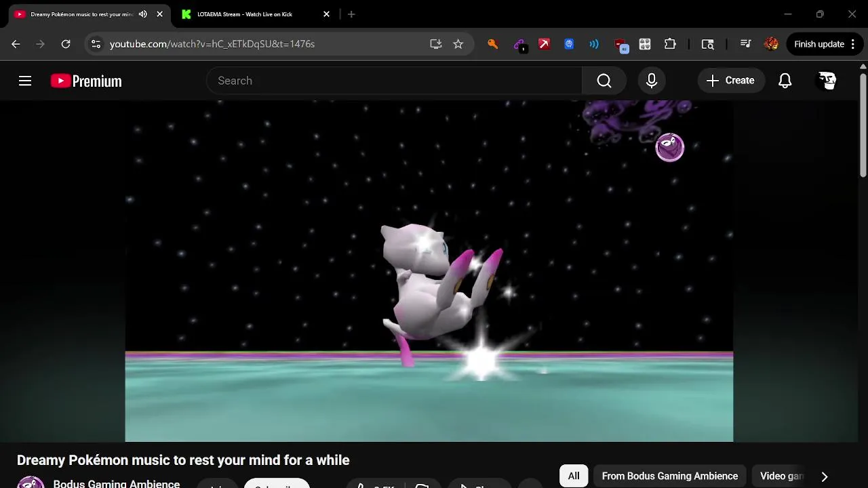Click the page vertical scrollbar
Screen dimensions: 868x488
pyautogui.click(x=863, y=125)
